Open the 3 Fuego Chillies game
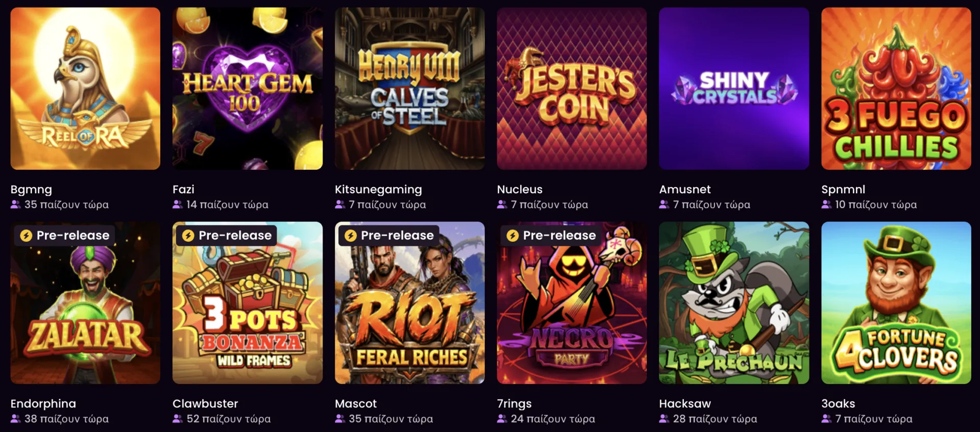This screenshot has width=980, height=432. [x=896, y=88]
